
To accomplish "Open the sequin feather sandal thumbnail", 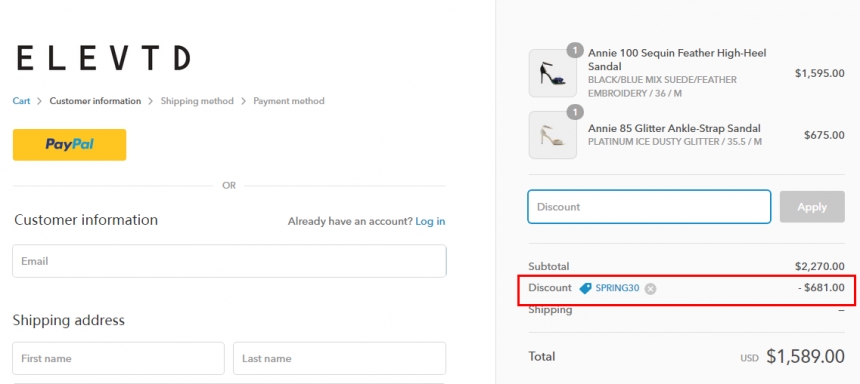I will [x=552, y=74].
